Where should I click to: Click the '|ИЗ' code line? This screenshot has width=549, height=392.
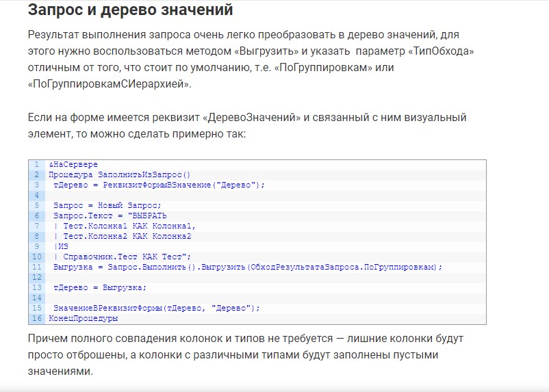pos(61,246)
